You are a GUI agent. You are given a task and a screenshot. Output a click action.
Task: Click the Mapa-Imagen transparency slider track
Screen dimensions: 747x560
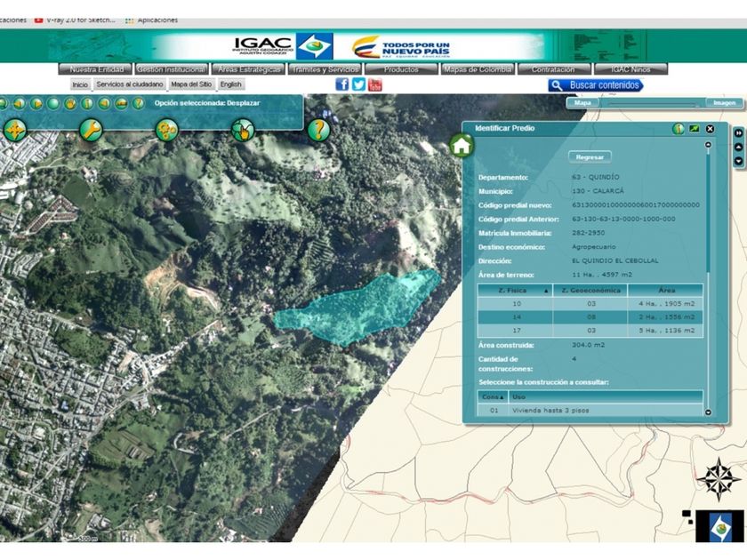click(654, 104)
